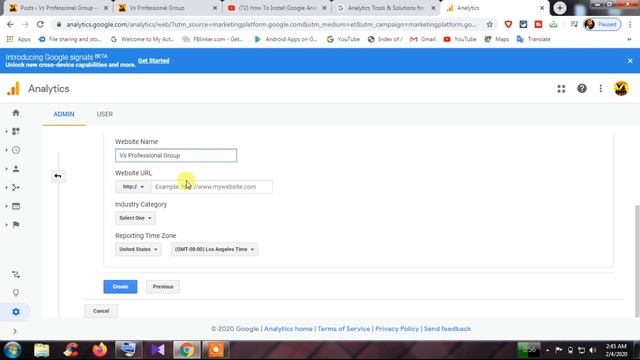Click the address bar URL

(271, 24)
